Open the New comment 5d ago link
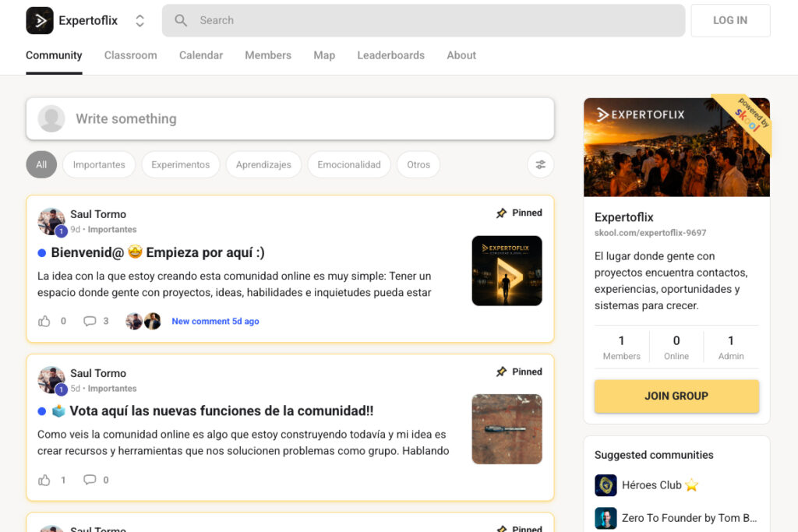Screen dimensions: 798x532 coord(215,322)
